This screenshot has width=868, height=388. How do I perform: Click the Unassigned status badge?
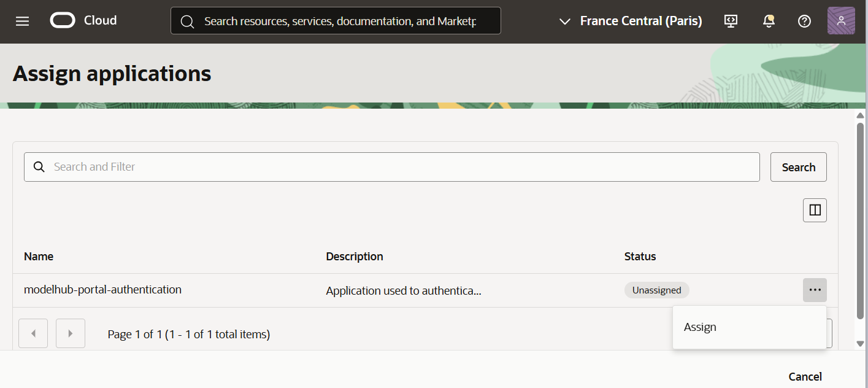point(656,289)
